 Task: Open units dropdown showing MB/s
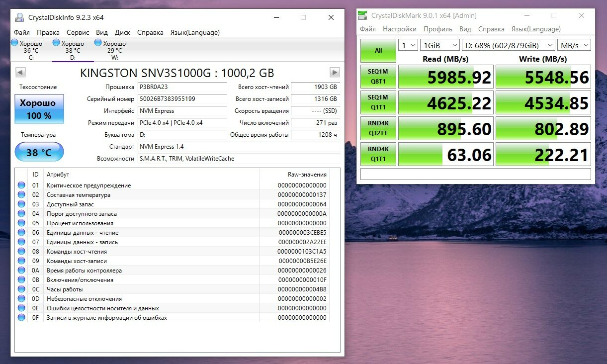(574, 45)
